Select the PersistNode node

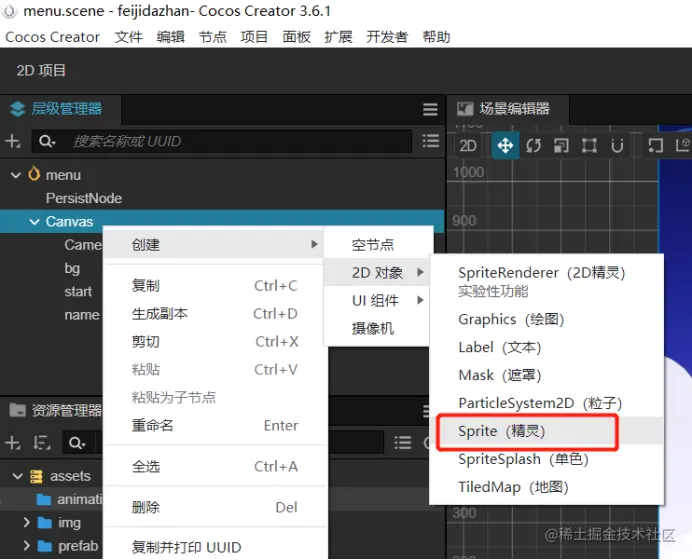point(84,198)
